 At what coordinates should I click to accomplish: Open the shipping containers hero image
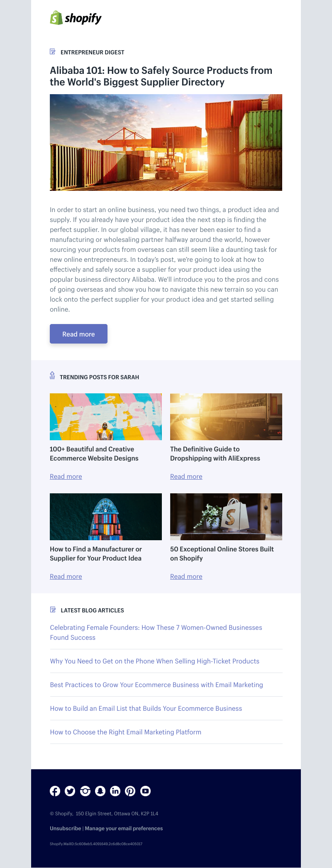coord(166,142)
